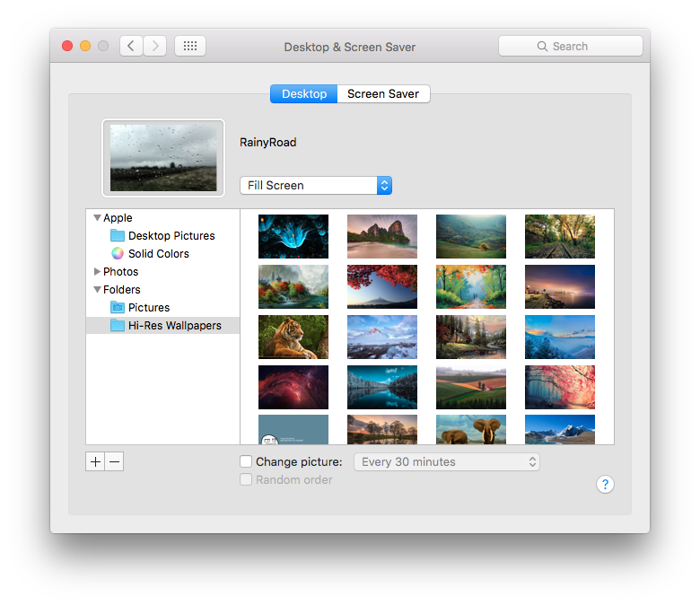Screen dimensions: 700x605
Task: Toggle the Random order checkbox
Action: (246, 480)
